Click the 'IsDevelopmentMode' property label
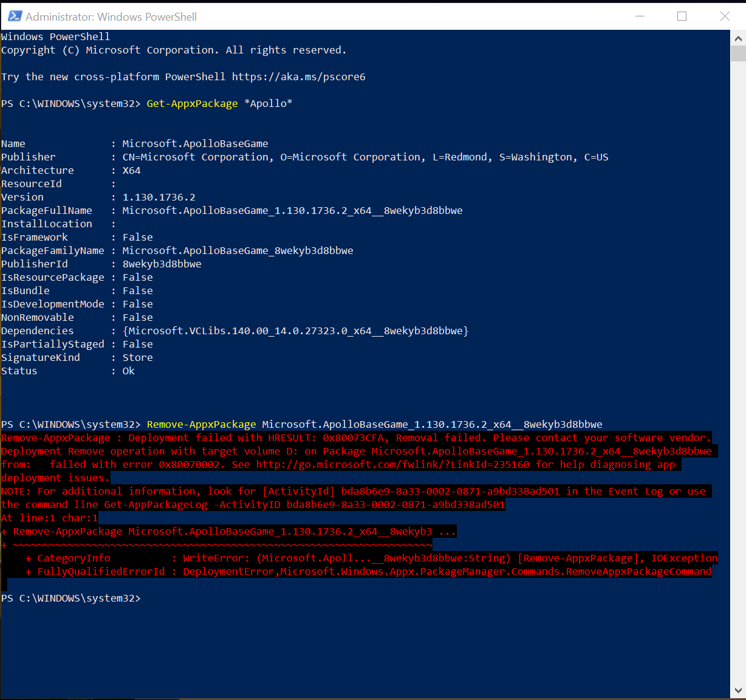This screenshot has width=746, height=700. coord(53,304)
